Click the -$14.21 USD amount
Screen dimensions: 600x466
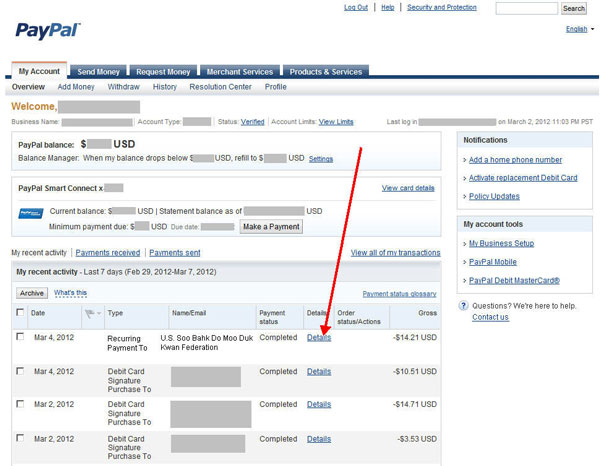[415, 337]
